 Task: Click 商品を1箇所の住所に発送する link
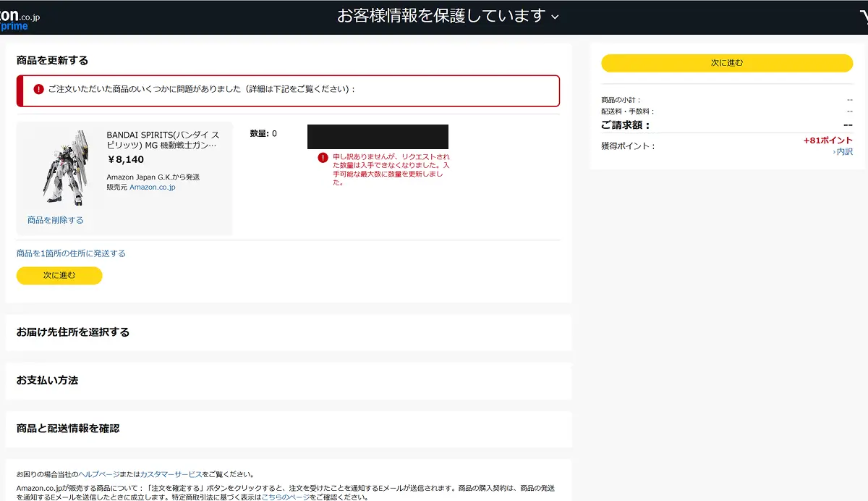[x=71, y=253]
